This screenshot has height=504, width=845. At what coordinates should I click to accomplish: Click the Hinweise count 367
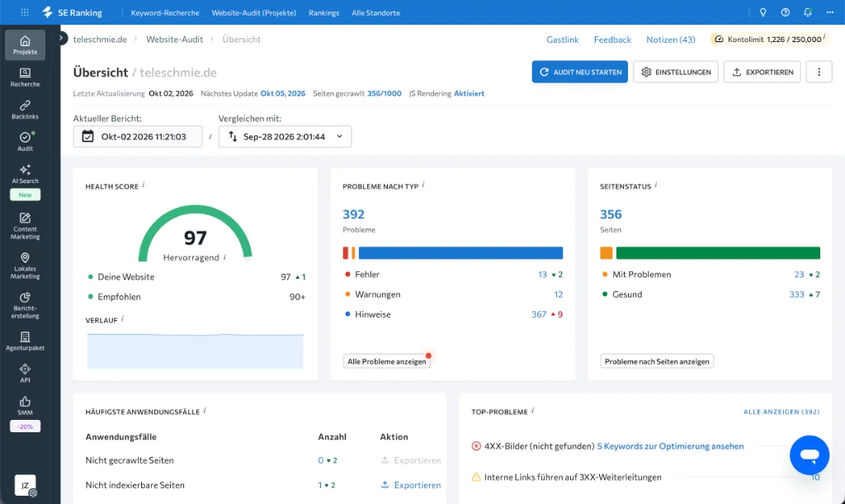tap(539, 314)
